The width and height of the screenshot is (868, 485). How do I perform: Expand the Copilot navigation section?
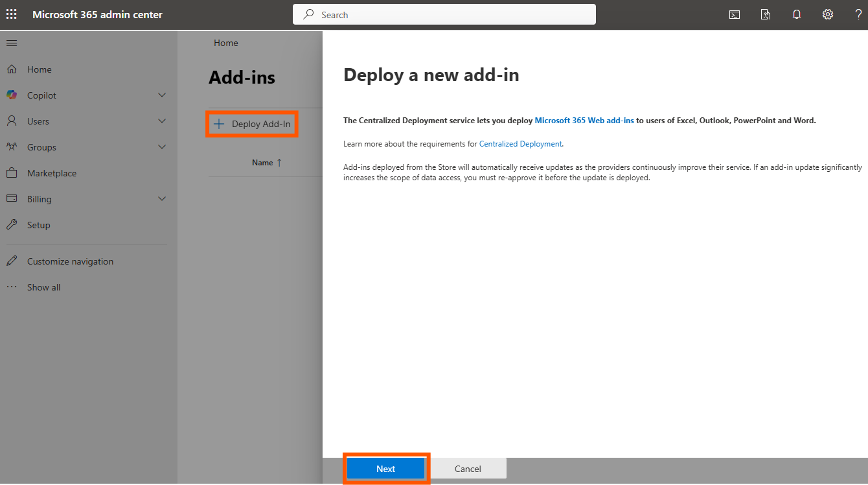click(162, 95)
